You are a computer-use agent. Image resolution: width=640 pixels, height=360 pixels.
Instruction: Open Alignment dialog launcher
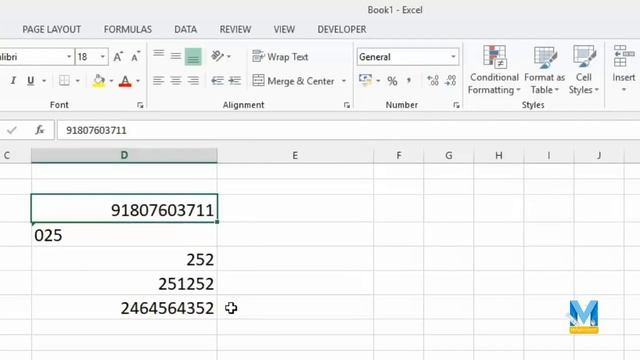pos(347,105)
